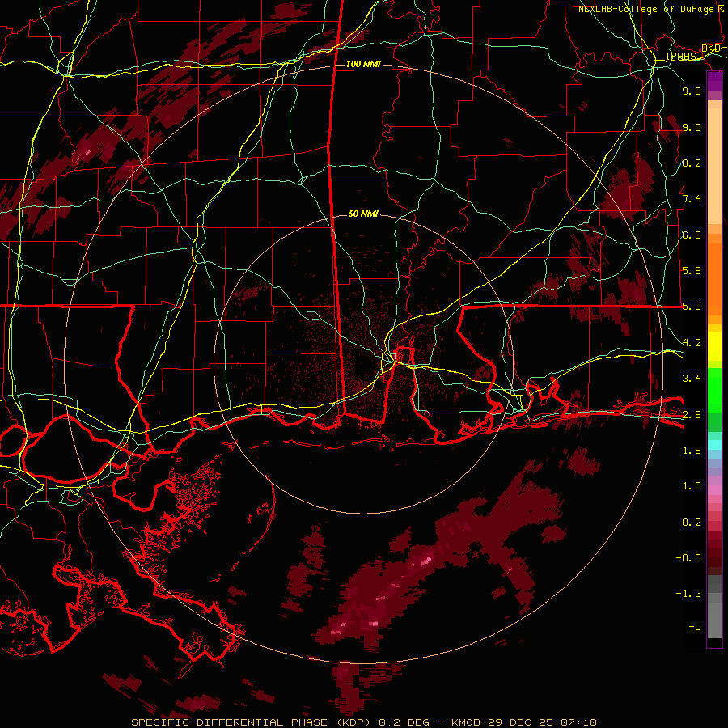This screenshot has height=728, width=728.
Task: Pick the green color bar segment
Action: point(714,391)
